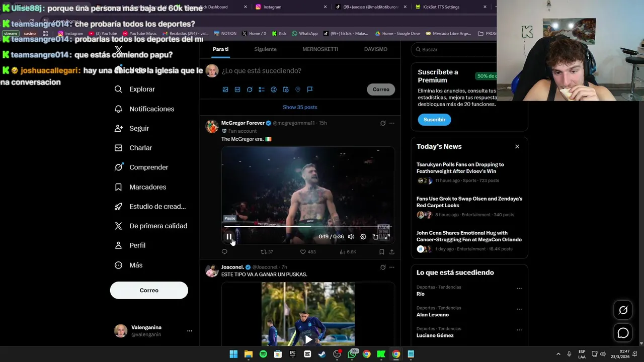This screenshot has height=362, width=644.
Task: Open the floating messages chat button
Action: 623,333
